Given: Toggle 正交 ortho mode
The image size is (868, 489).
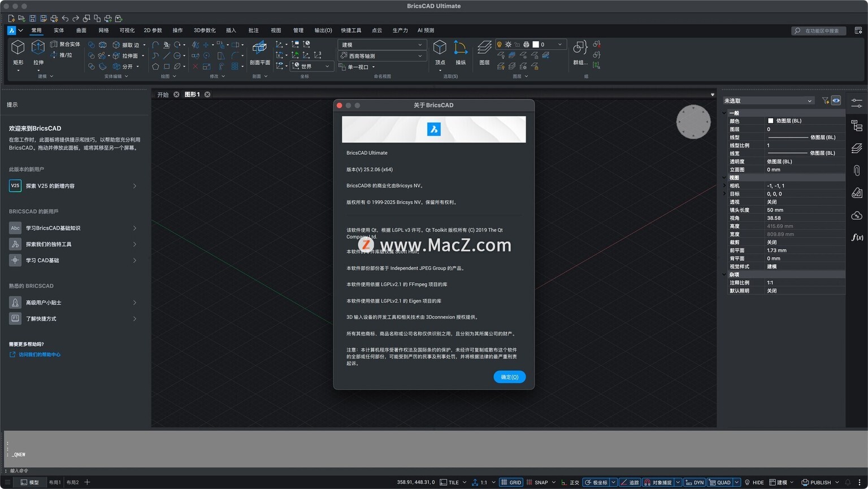Looking at the screenshot, I should click(x=570, y=482).
